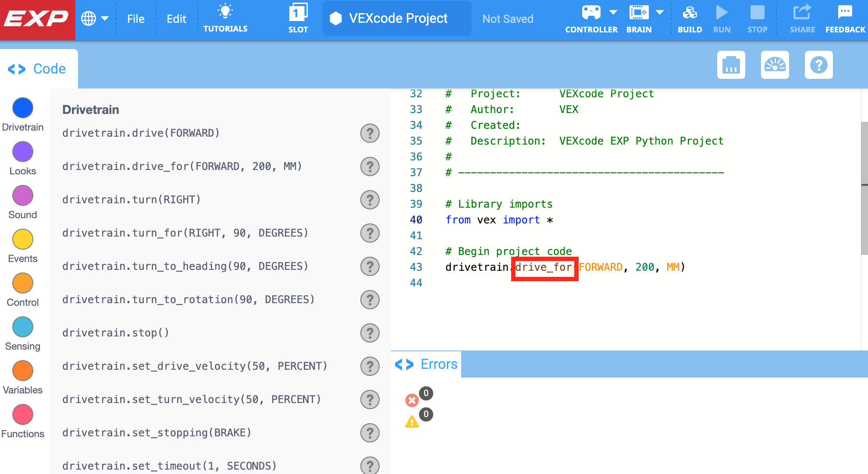Open Tutorials
868x474 pixels.
point(225,18)
